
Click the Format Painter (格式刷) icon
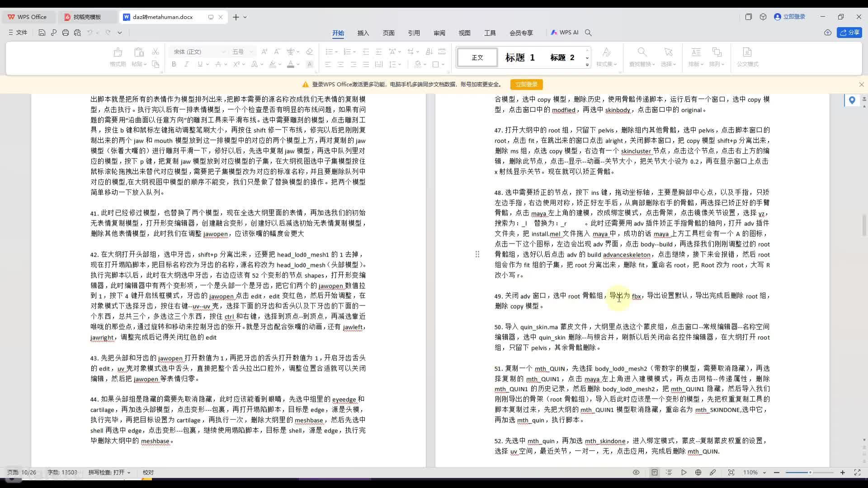point(118,52)
